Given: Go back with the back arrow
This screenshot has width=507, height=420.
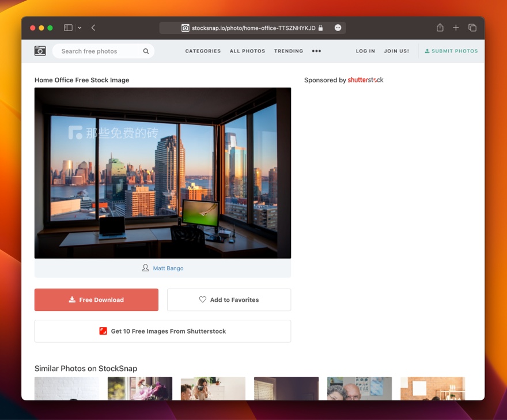Looking at the screenshot, I should [93, 28].
